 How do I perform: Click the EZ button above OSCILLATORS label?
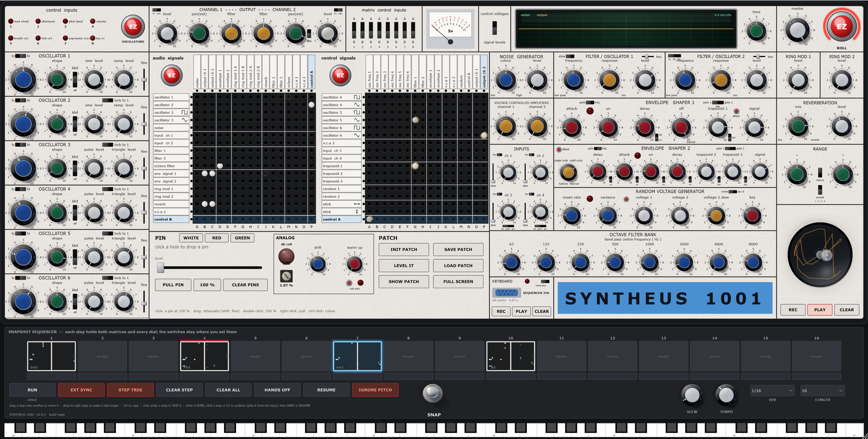click(133, 26)
